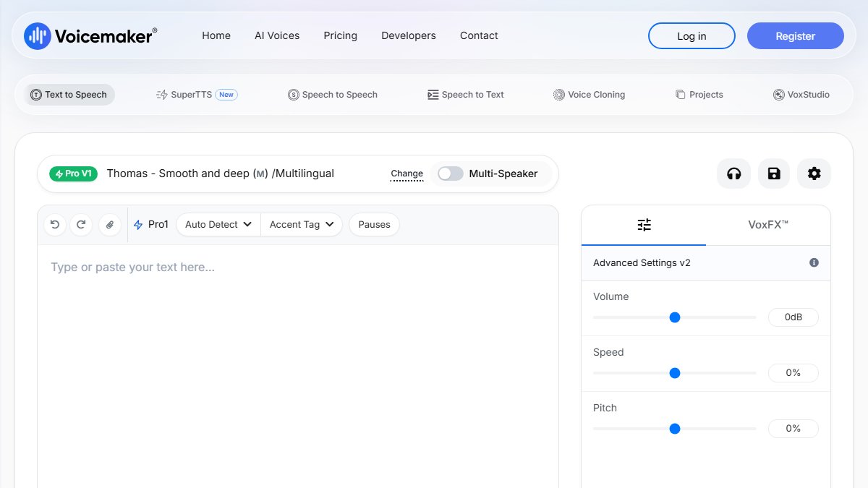Screen dimensions: 868x488
Task: Open the SuperTTS tab
Action: (x=197, y=95)
